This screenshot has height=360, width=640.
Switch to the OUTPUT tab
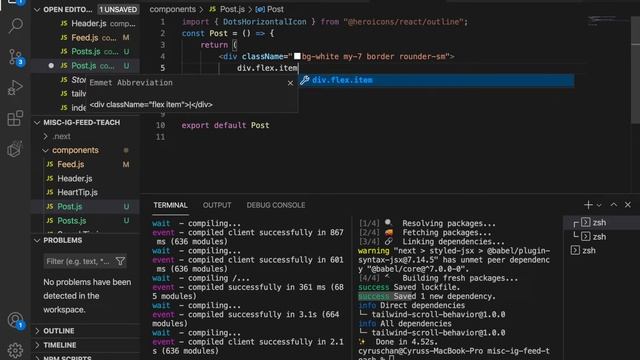click(217, 205)
